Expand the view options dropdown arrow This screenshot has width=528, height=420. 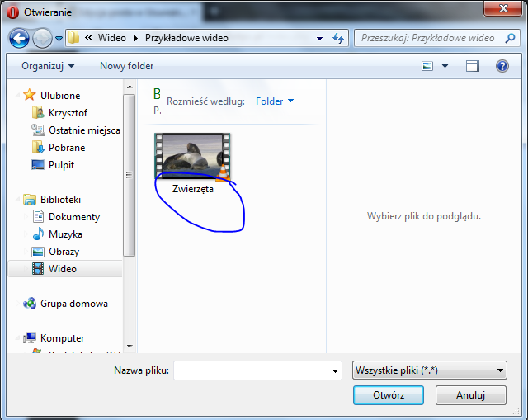point(445,66)
